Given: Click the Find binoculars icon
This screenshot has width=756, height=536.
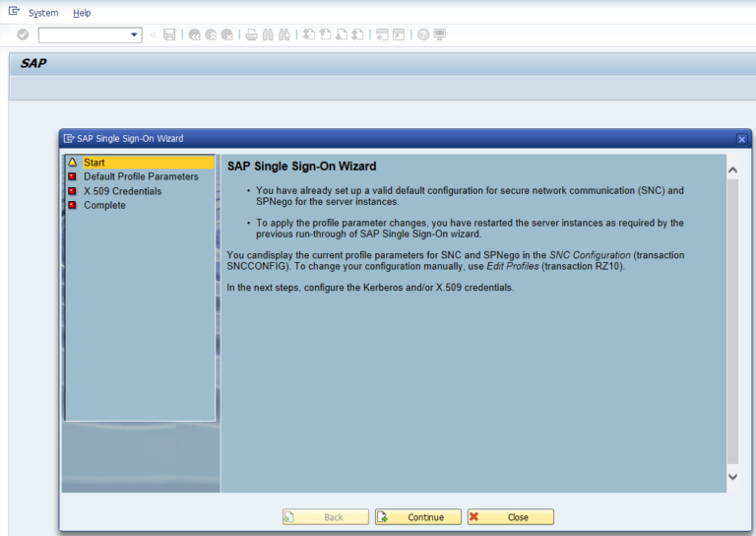Looking at the screenshot, I should (268, 34).
